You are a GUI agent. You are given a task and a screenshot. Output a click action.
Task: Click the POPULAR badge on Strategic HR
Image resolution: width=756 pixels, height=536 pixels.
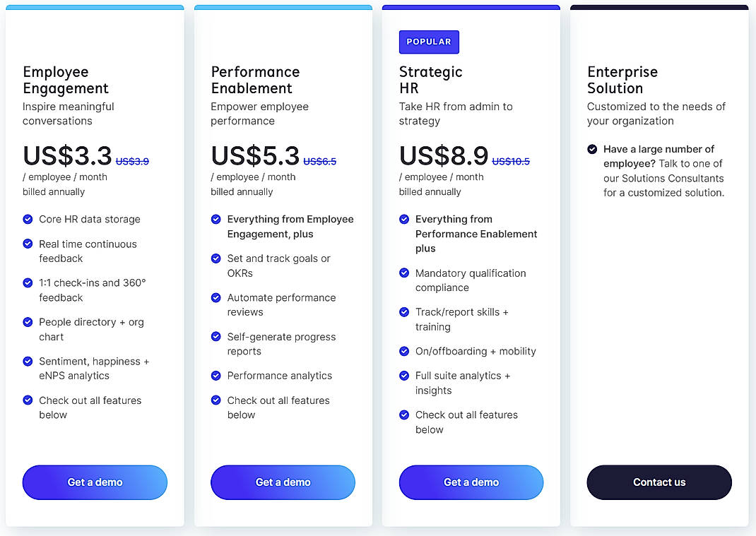pyautogui.click(x=429, y=42)
